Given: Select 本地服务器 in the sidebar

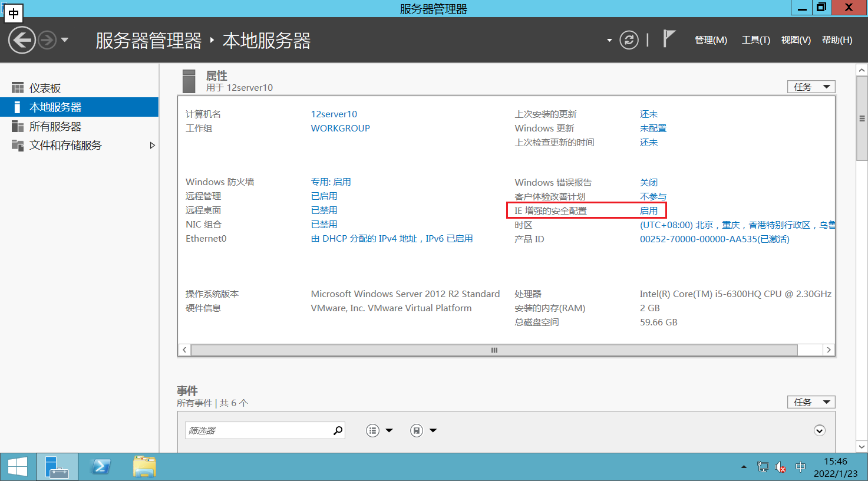Looking at the screenshot, I should coord(79,107).
